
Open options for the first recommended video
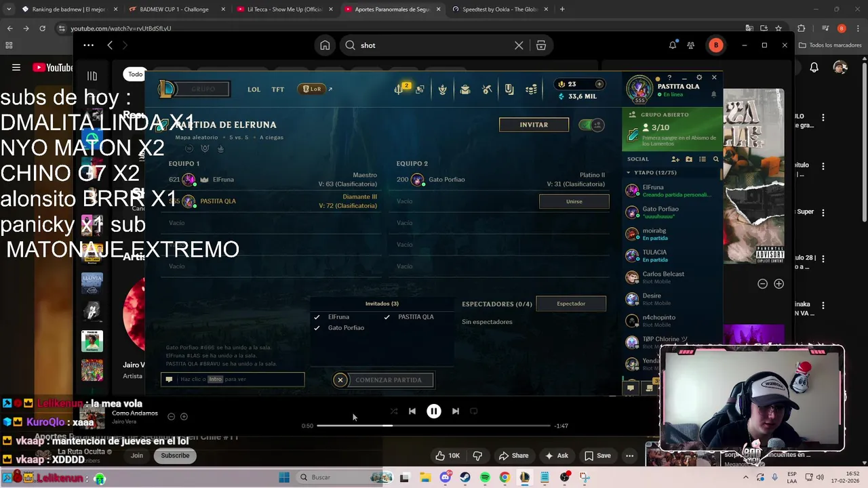point(823,117)
